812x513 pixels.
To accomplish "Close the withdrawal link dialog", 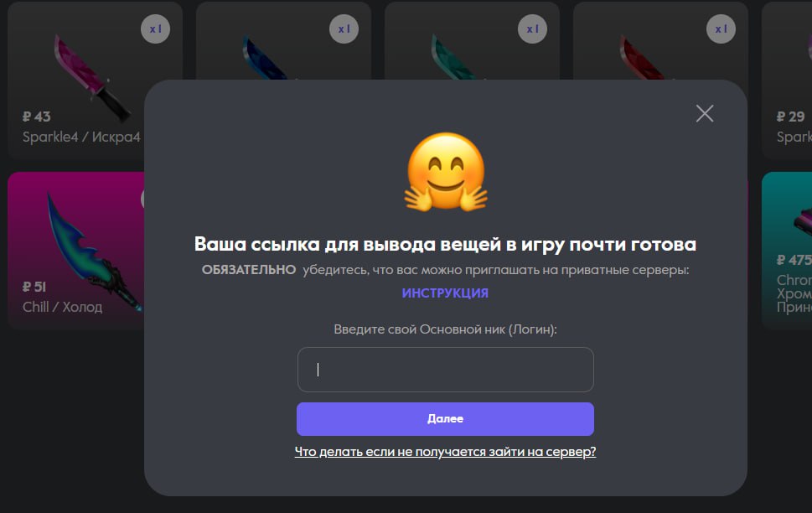I will [704, 113].
